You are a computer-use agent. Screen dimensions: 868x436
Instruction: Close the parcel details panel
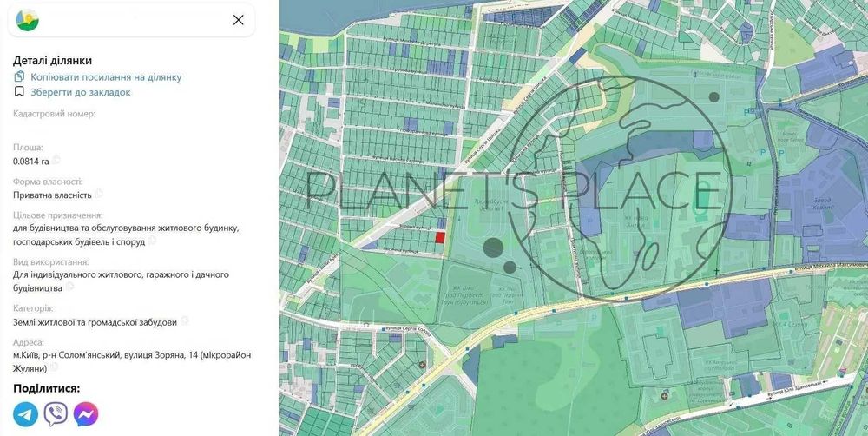(238, 20)
